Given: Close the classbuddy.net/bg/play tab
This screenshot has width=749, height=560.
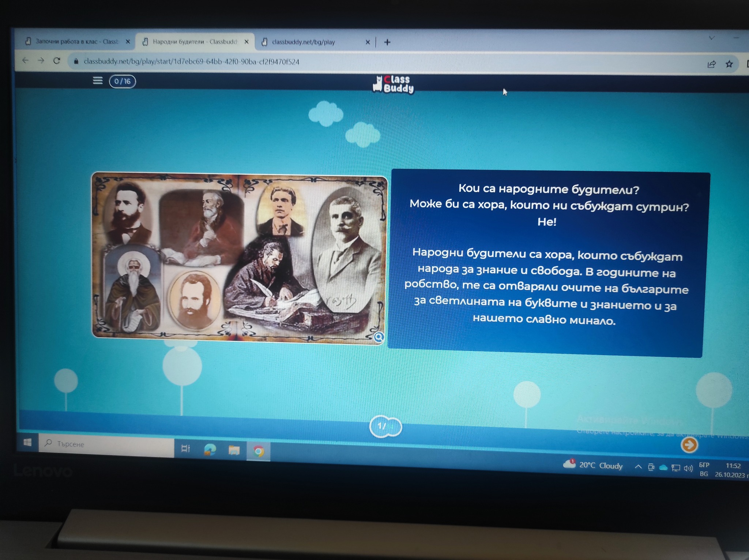Looking at the screenshot, I should [368, 42].
